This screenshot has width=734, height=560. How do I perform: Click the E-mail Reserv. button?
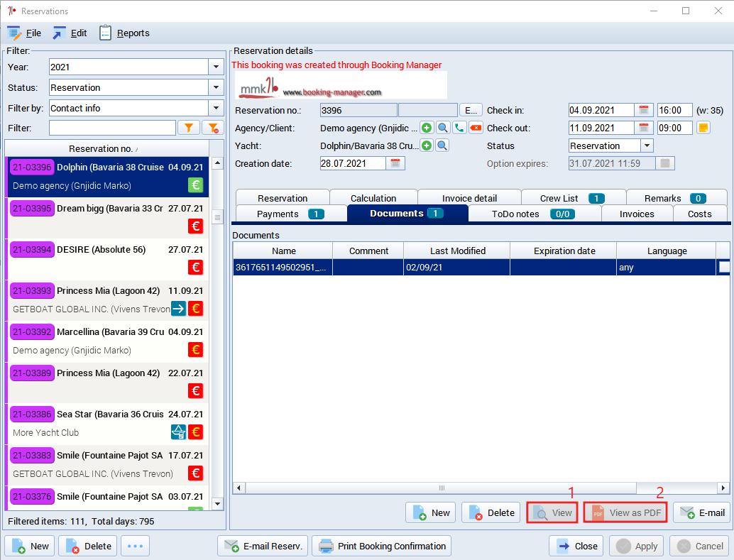point(263,546)
